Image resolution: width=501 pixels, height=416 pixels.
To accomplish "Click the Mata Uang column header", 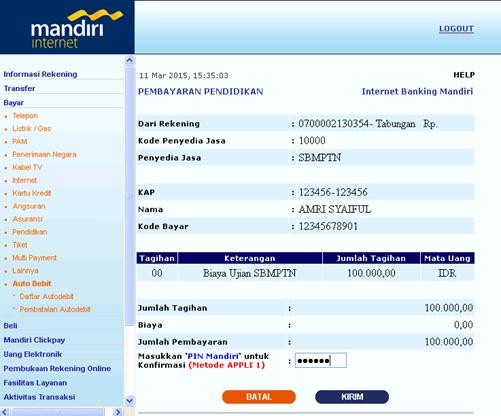I will coord(447,258).
